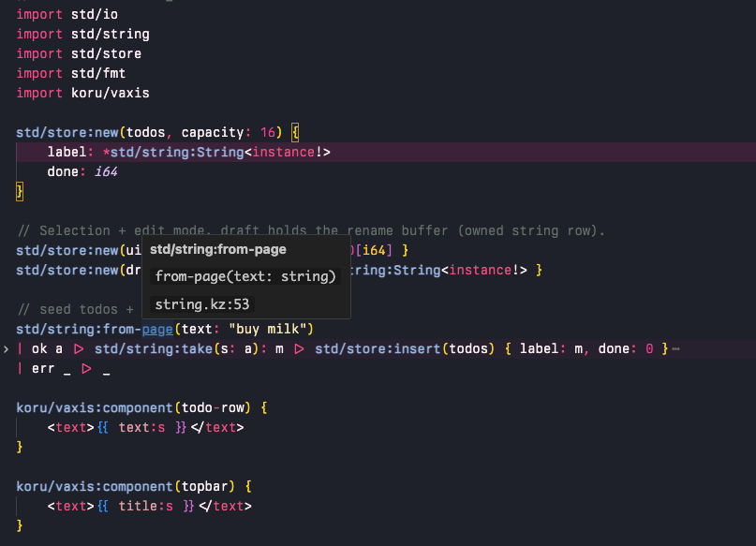Click 'std/store' in third import line
The image size is (756, 546).
coord(107,54)
